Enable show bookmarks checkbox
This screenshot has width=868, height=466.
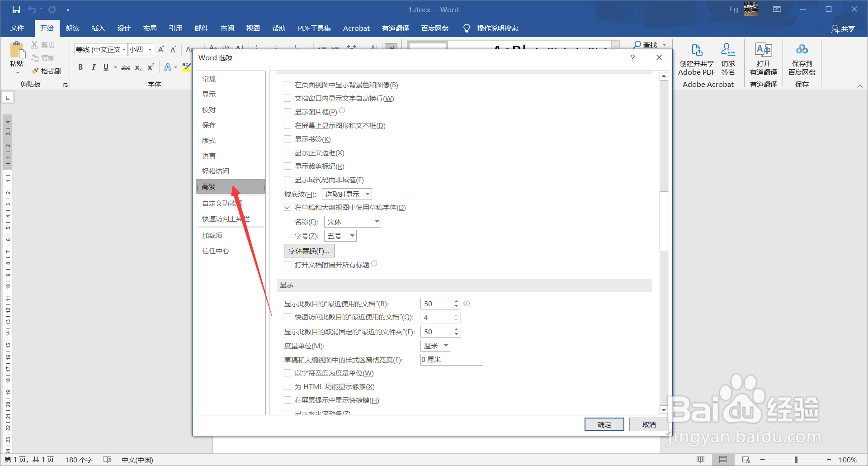(288, 139)
